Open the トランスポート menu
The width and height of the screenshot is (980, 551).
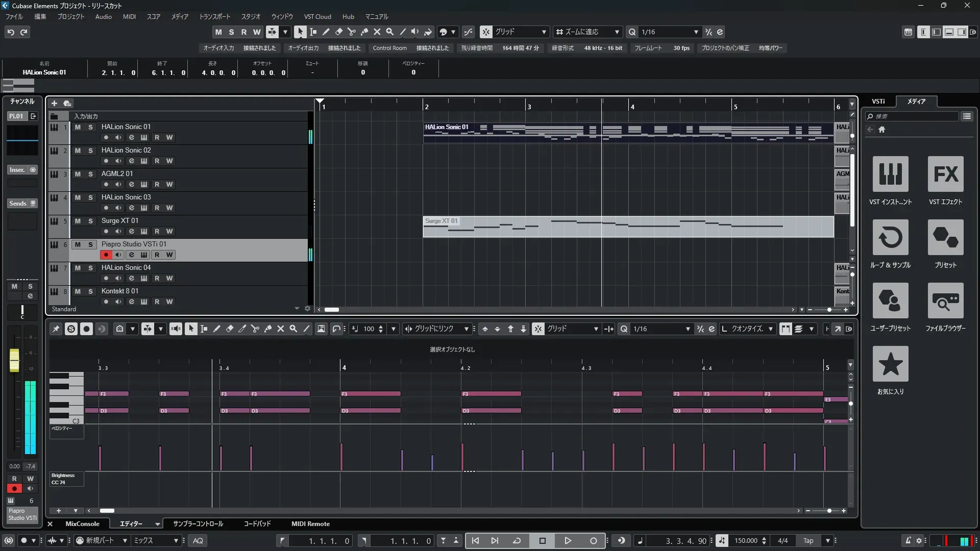(214, 17)
